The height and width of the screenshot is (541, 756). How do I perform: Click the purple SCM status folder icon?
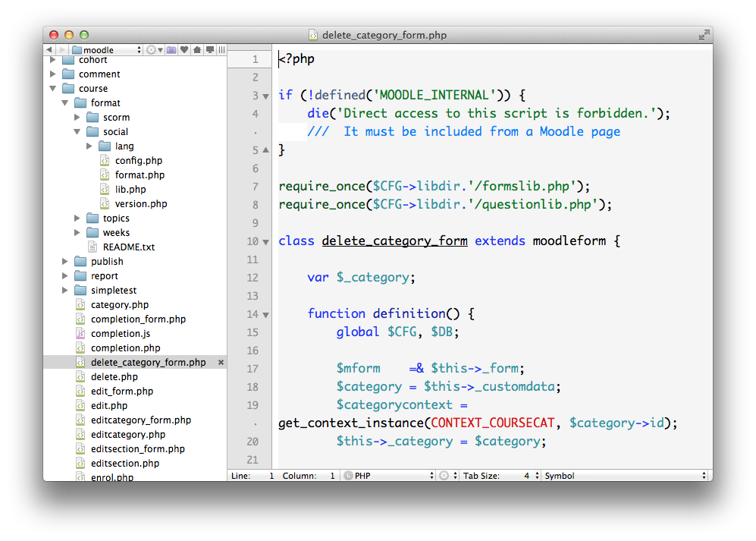pyautogui.click(x=171, y=50)
